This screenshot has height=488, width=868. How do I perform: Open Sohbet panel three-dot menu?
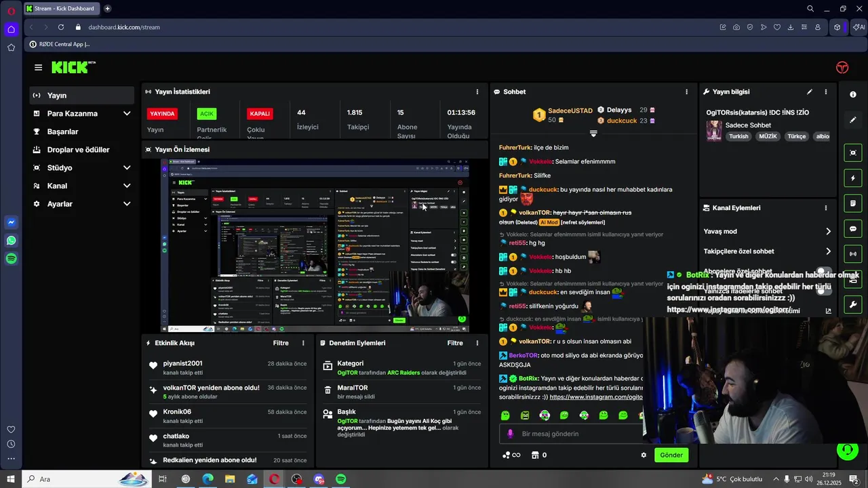pyautogui.click(x=686, y=91)
